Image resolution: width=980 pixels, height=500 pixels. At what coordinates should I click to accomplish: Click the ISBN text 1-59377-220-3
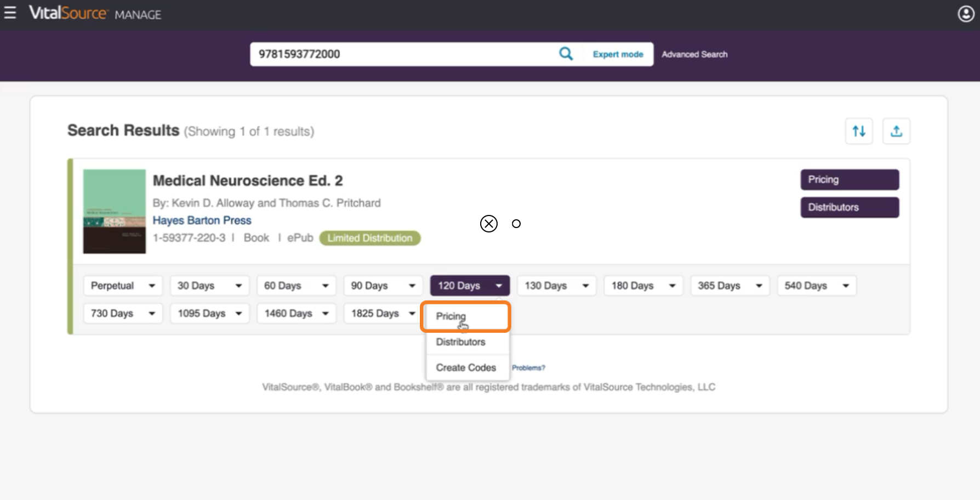189,238
